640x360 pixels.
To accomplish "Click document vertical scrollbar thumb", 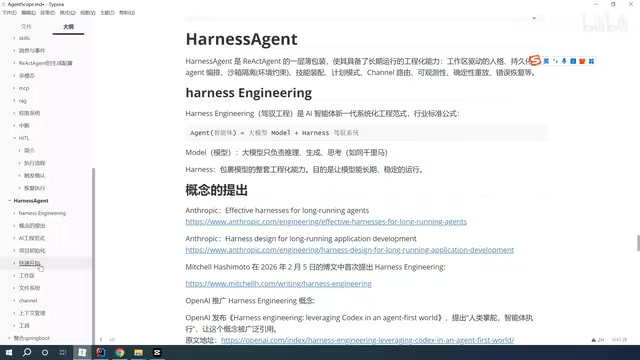I will [638, 243].
